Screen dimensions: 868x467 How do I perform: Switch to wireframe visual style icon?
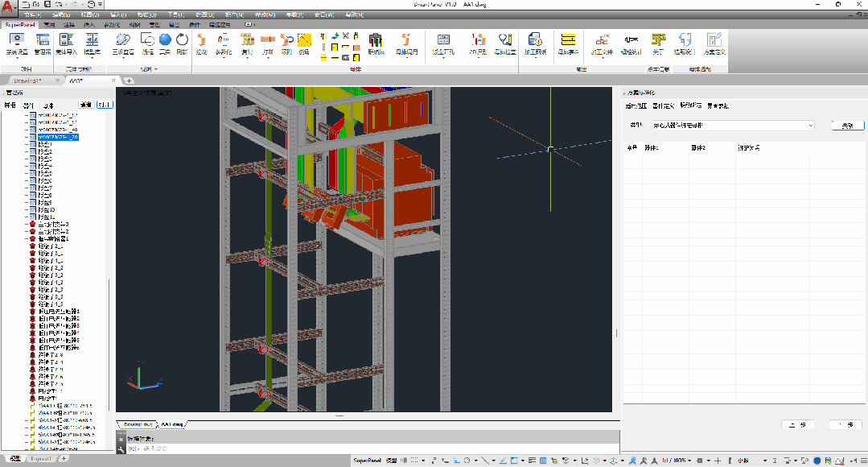147,43
